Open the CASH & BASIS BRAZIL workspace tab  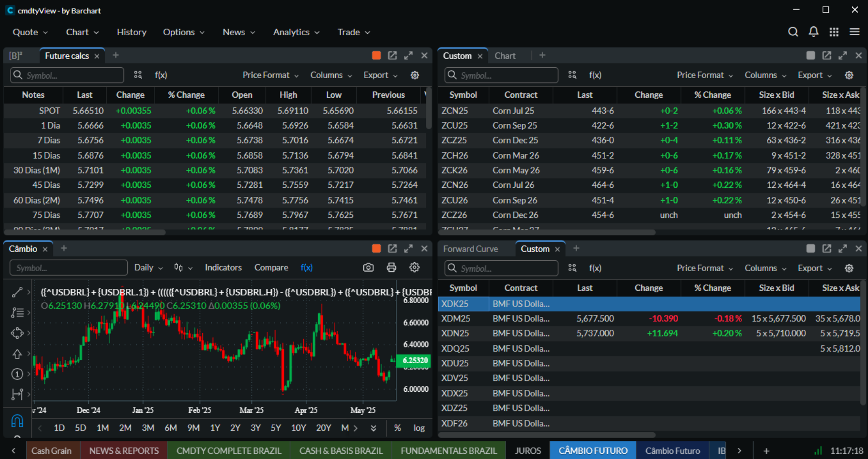pyautogui.click(x=341, y=450)
